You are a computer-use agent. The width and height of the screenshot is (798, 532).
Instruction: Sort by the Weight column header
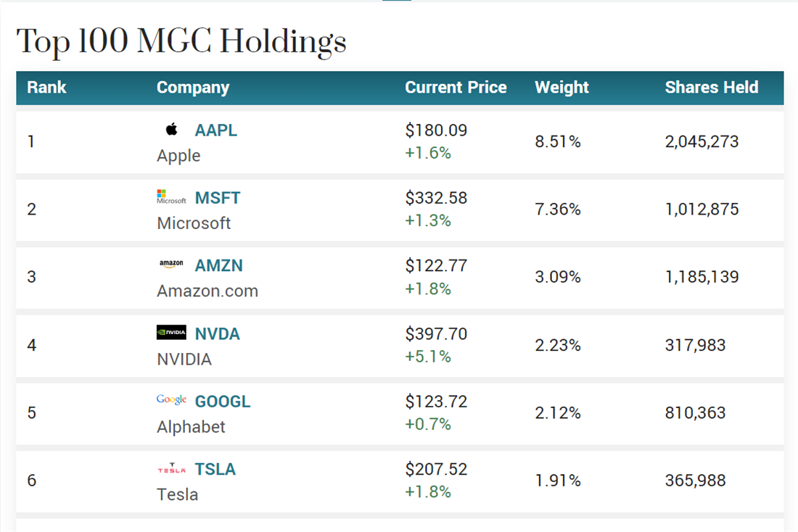point(562,88)
